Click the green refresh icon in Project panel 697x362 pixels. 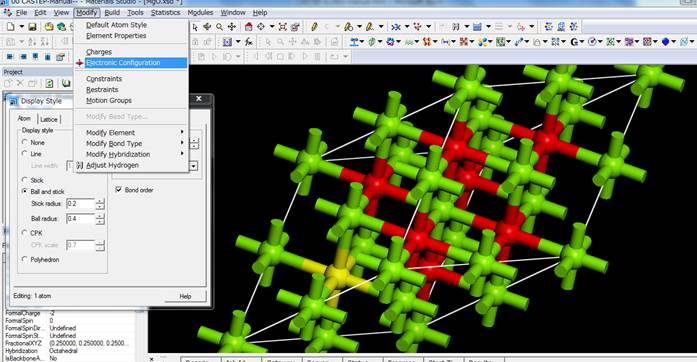[x=49, y=83]
